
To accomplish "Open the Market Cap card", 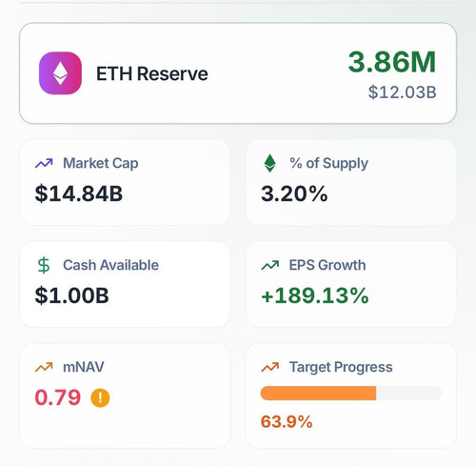I will click(125, 182).
